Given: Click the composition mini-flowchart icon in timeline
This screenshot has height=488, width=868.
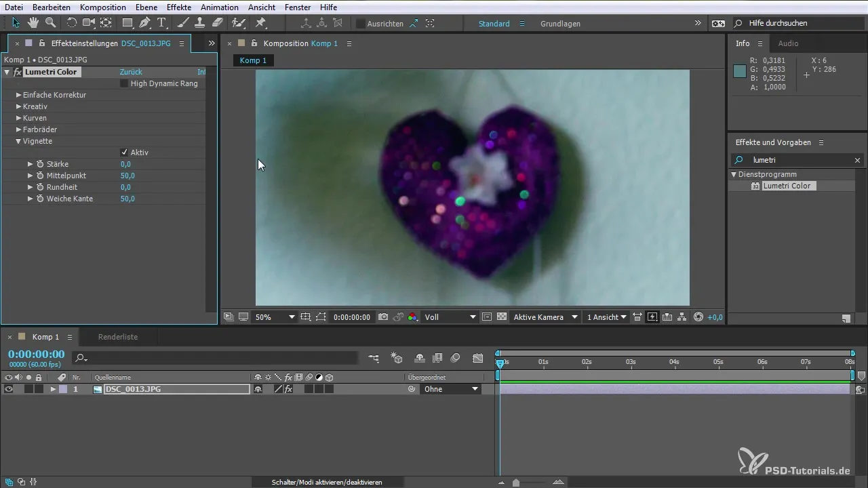Looking at the screenshot, I should 374,358.
